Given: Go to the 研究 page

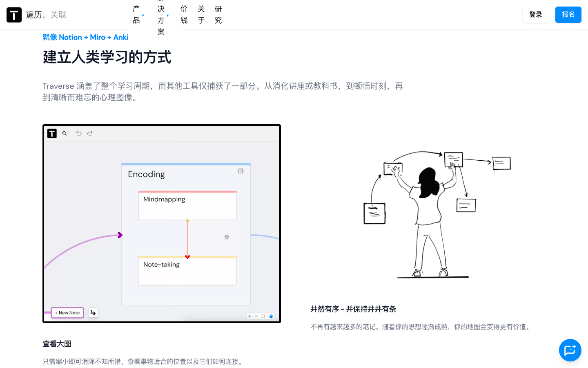Looking at the screenshot, I should click(218, 15).
